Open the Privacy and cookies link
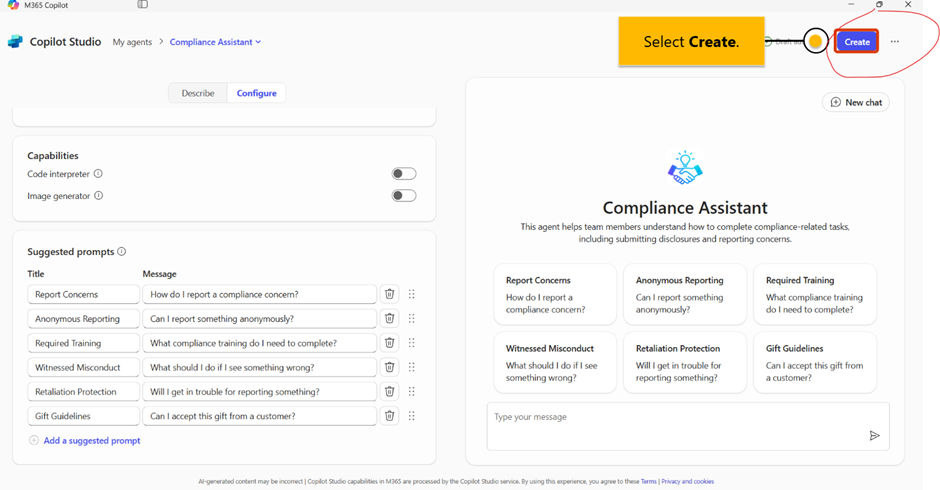 point(688,481)
